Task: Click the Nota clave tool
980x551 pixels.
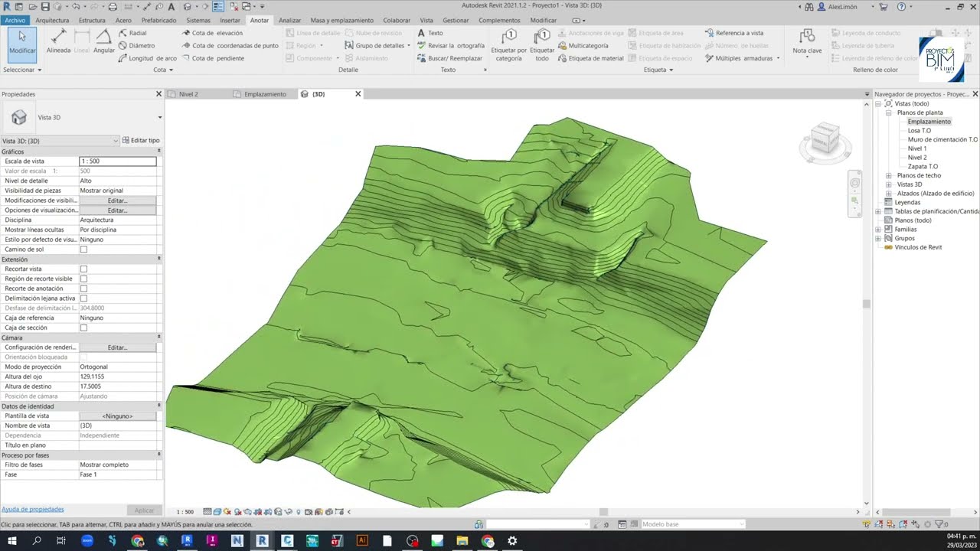Action: pos(806,42)
